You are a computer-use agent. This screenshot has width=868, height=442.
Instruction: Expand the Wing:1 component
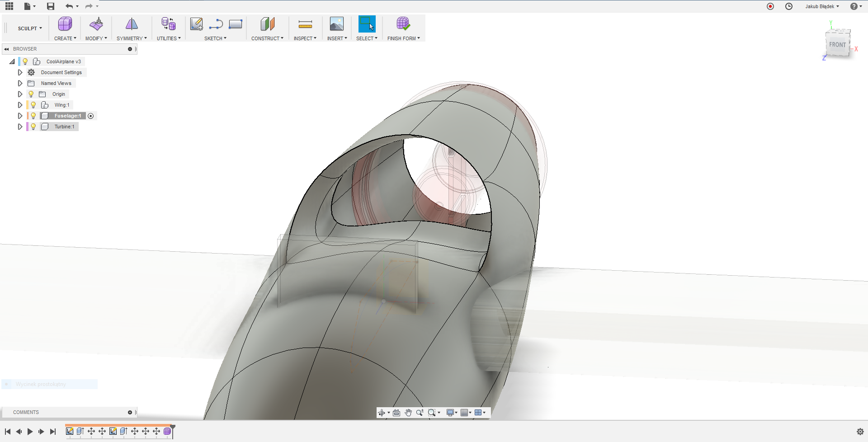20,105
